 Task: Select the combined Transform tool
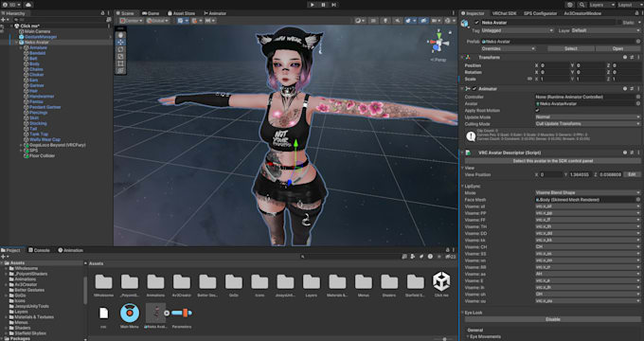(x=120, y=71)
